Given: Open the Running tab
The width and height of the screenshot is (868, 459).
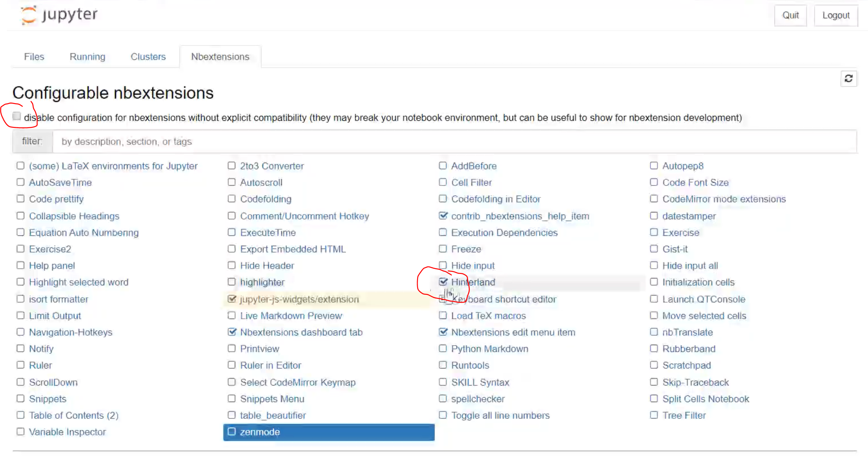Looking at the screenshot, I should click(x=87, y=57).
